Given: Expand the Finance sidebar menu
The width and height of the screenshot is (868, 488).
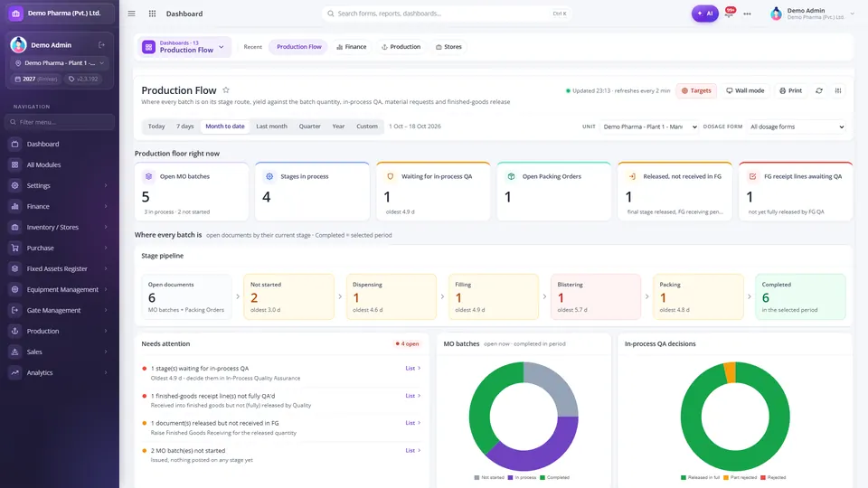Looking at the screenshot, I should tap(60, 206).
